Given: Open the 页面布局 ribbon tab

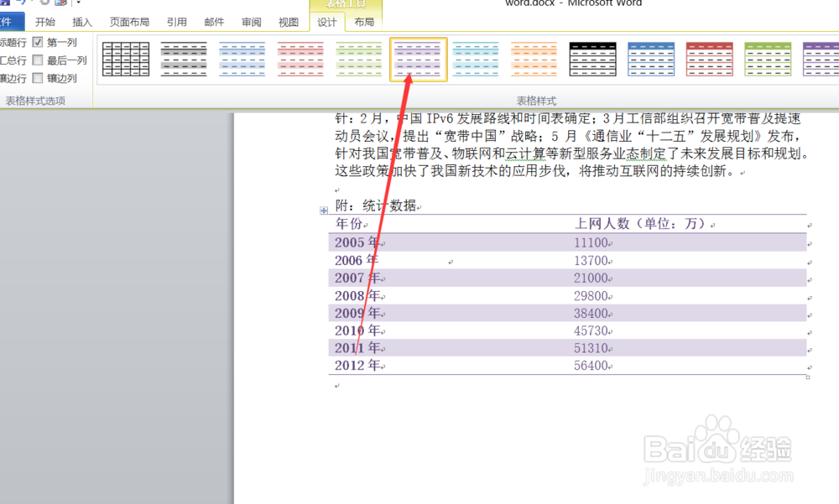Looking at the screenshot, I should click(x=129, y=22).
